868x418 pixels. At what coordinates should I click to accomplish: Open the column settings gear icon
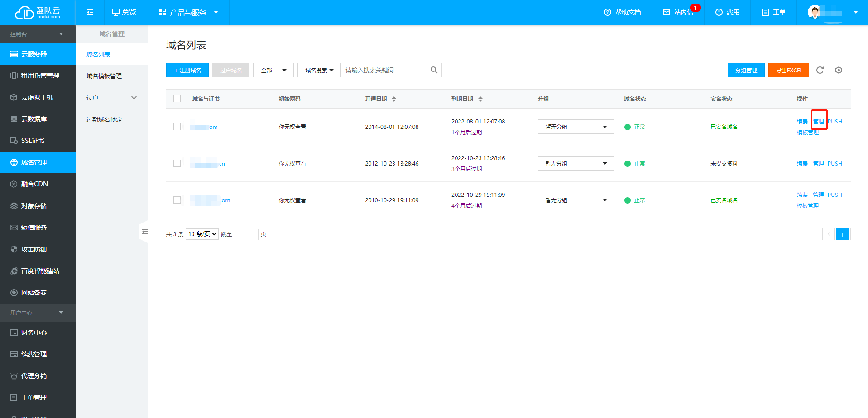click(839, 70)
